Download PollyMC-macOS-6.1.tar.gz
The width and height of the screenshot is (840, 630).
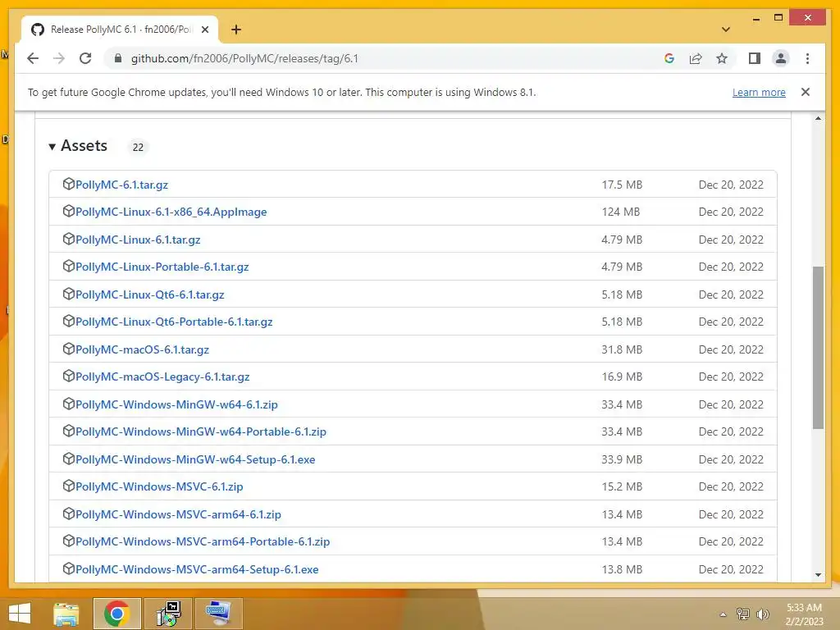(x=142, y=349)
